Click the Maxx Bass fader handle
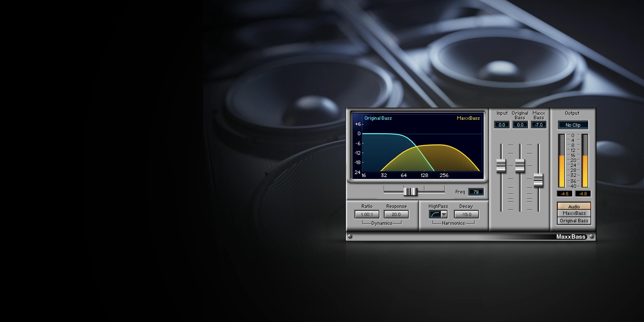 pos(539,180)
